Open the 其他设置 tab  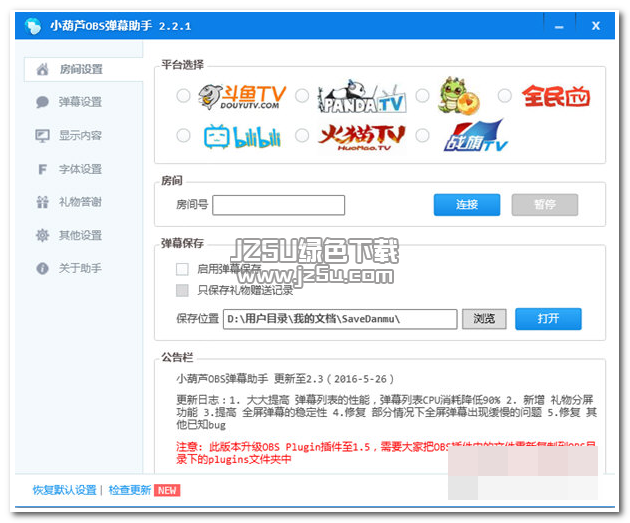(x=80, y=235)
